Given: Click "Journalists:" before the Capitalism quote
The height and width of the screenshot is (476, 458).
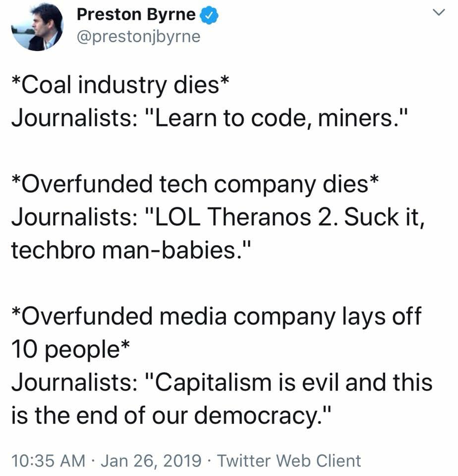Looking at the screenshot, I should (74, 382).
